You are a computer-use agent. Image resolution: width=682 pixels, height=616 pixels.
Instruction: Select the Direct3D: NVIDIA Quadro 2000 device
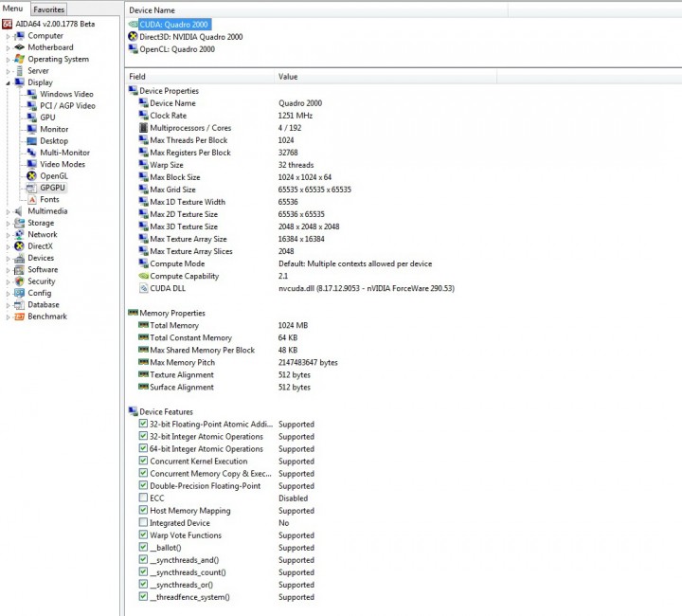tap(191, 37)
